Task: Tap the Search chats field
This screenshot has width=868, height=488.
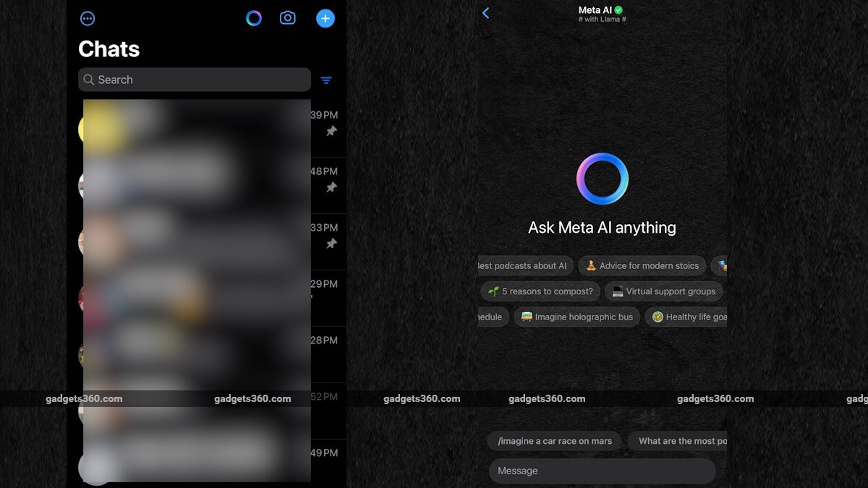Action: [194, 80]
